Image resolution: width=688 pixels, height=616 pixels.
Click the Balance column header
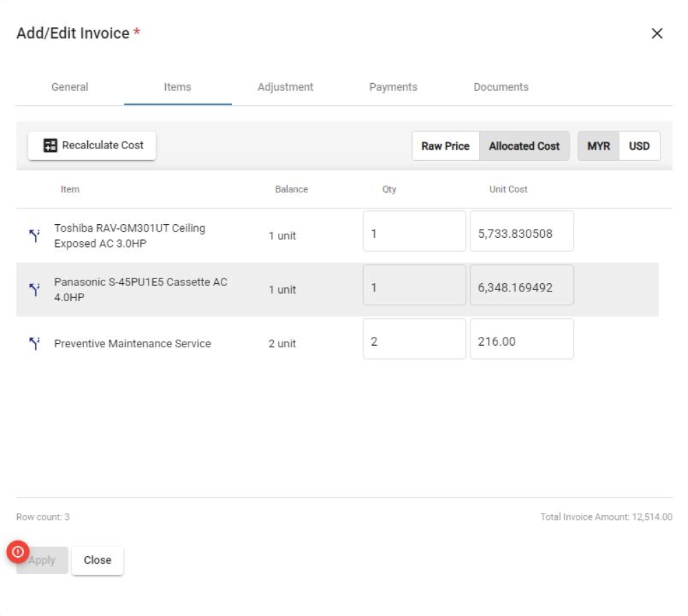coord(292,189)
